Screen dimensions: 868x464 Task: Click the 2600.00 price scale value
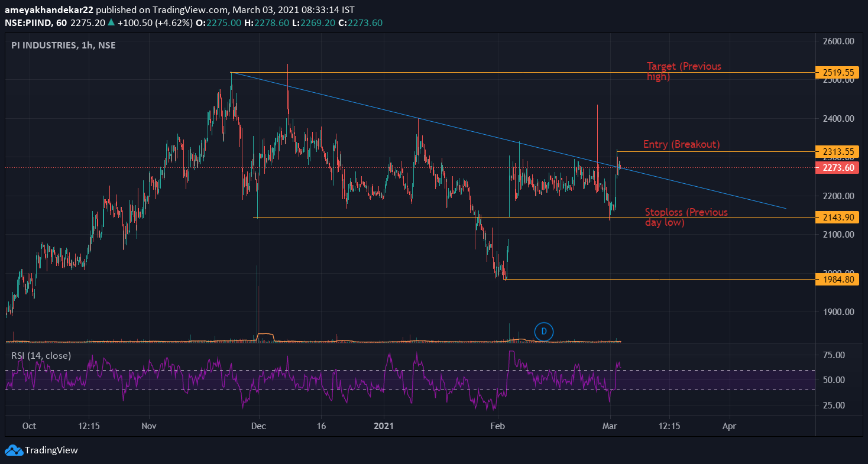pyautogui.click(x=839, y=41)
